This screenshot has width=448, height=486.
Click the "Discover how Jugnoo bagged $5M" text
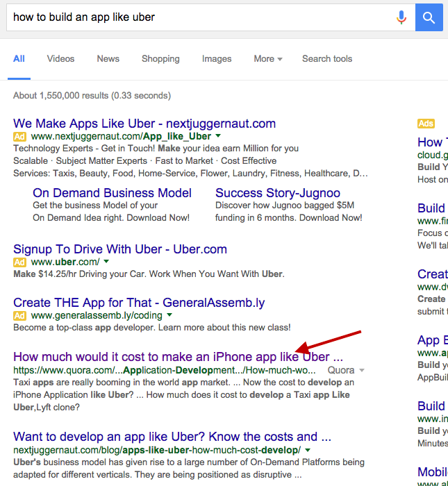[285, 206]
